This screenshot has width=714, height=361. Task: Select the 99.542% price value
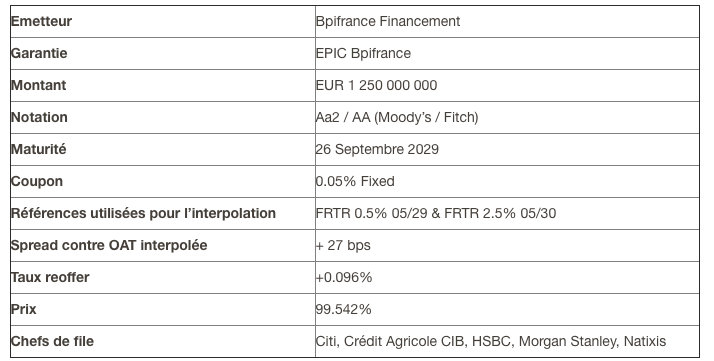344,309
